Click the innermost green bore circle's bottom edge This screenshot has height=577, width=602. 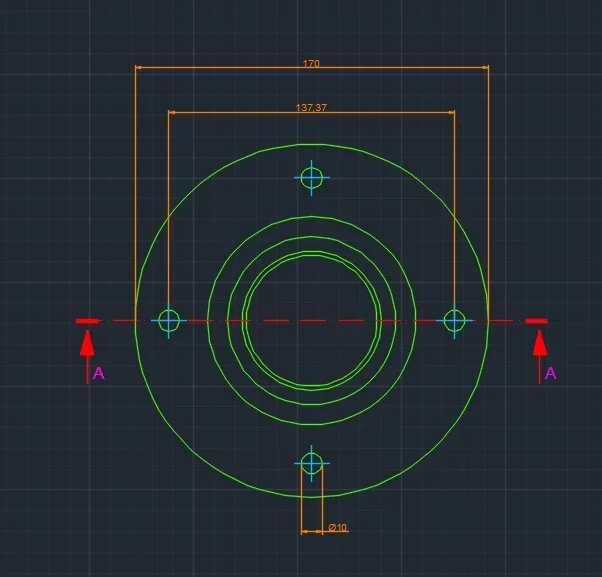[x=312, y=389]
